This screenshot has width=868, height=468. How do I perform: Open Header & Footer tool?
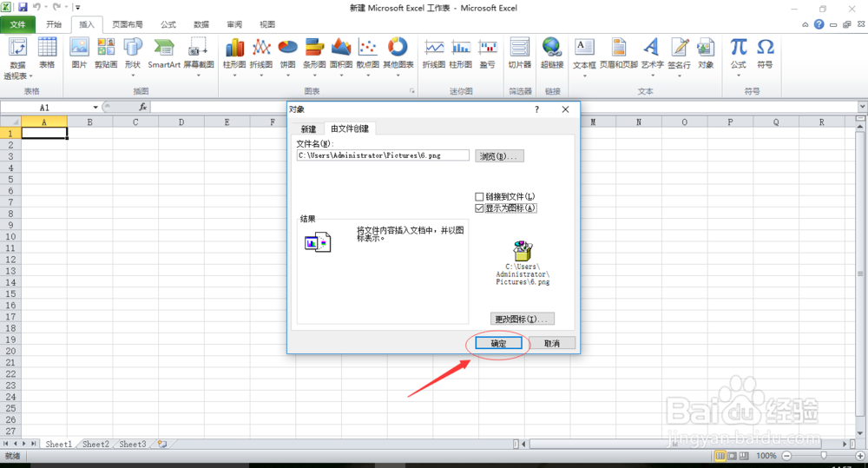(619, 53)
